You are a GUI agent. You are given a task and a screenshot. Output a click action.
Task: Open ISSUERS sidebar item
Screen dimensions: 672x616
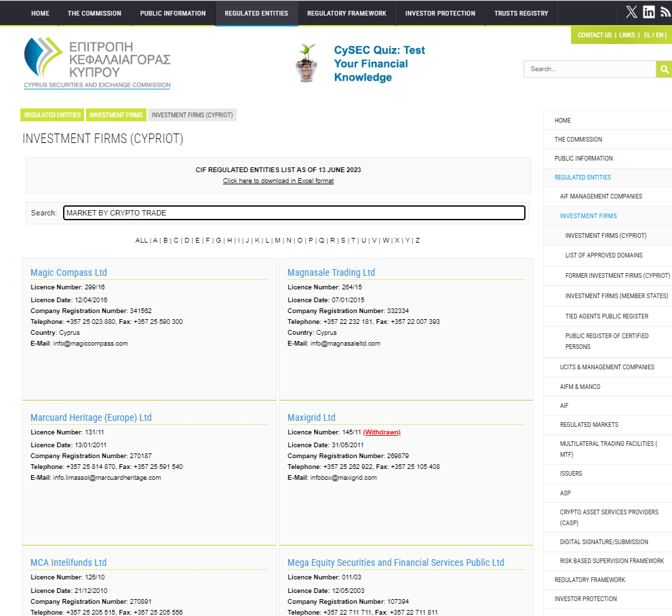(608, 474)
